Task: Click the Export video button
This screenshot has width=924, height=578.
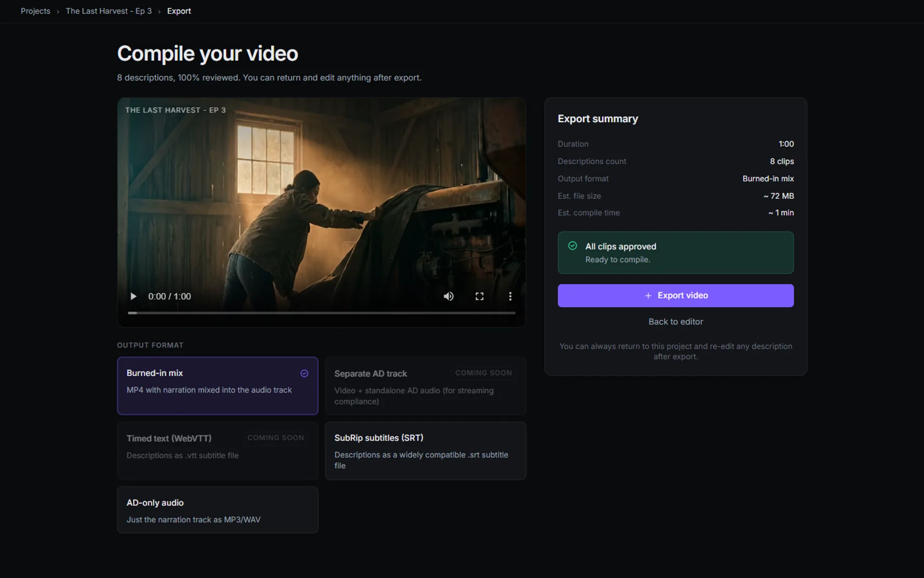Action: point(676,295)
